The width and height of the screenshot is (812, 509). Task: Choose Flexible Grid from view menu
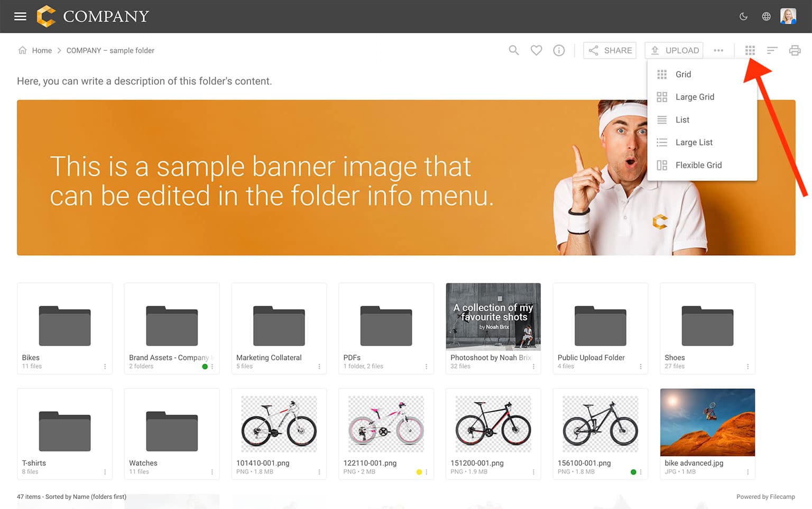tap(698, 165)
